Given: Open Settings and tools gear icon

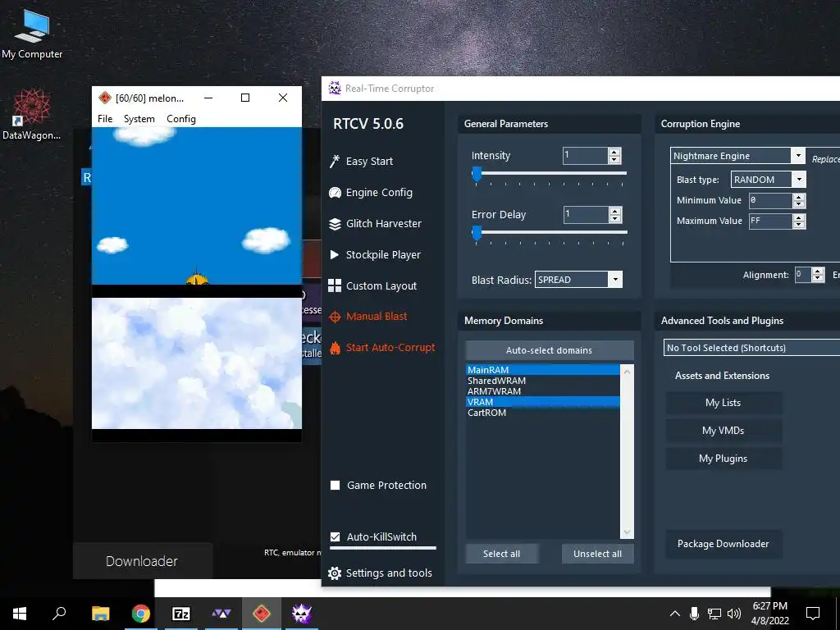Looking at the screenshot, I should pos(335,573).
